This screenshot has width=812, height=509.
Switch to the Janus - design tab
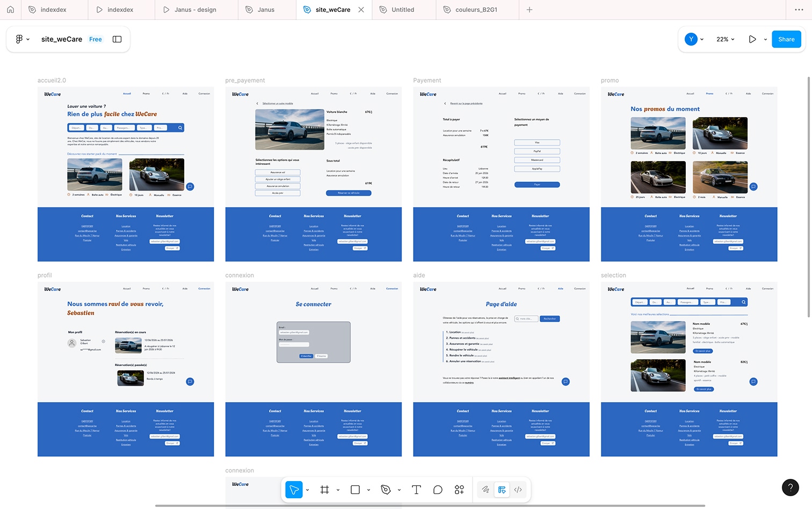point(195,10)
